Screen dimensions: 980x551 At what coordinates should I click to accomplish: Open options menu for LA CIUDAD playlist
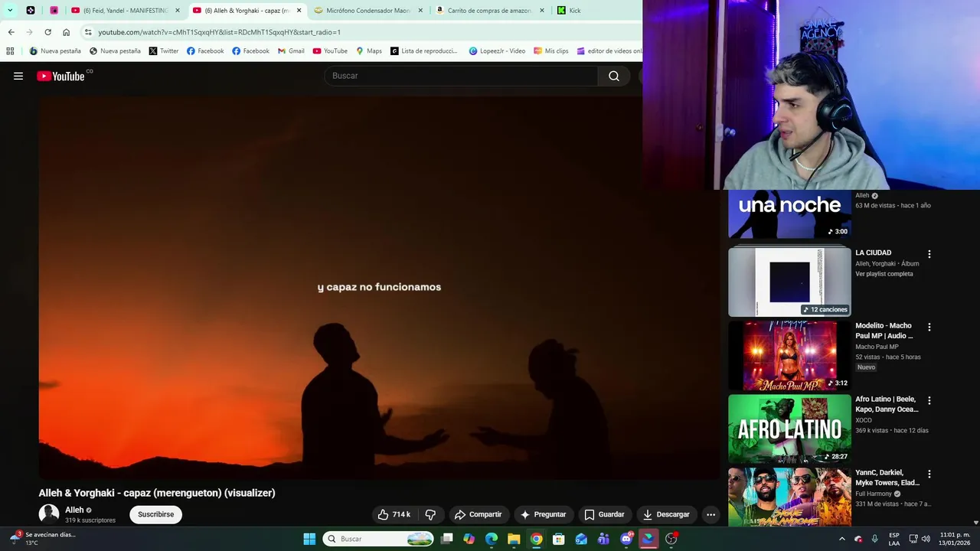pos(929,254)
